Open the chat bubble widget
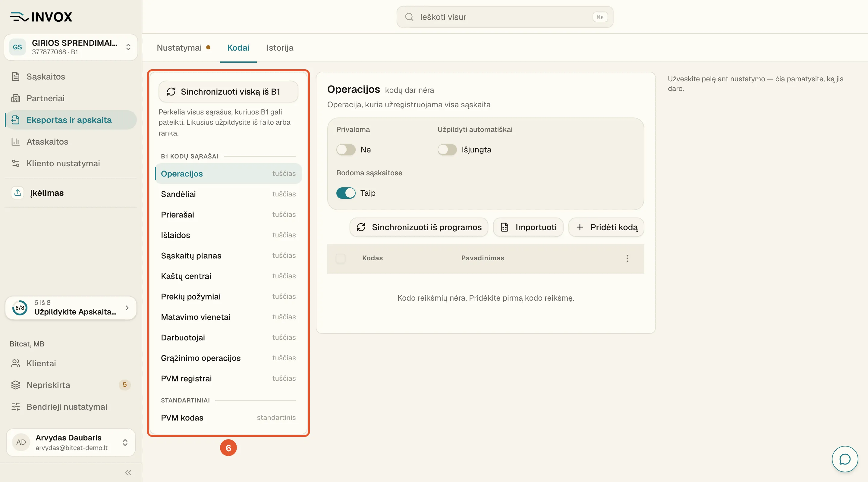Image resolution: width=868 pixels, height=482 pixels. (845, 459)
